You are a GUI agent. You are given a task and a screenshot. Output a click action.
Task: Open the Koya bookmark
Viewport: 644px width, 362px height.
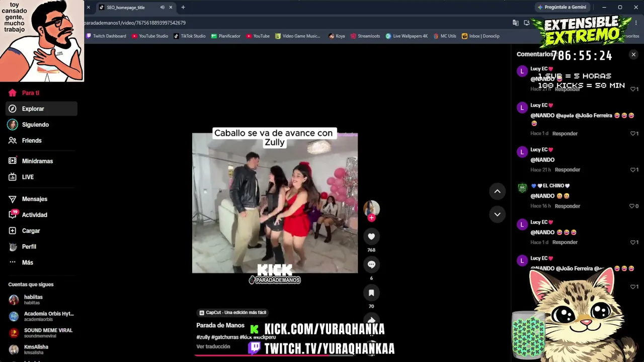point(337,36)
